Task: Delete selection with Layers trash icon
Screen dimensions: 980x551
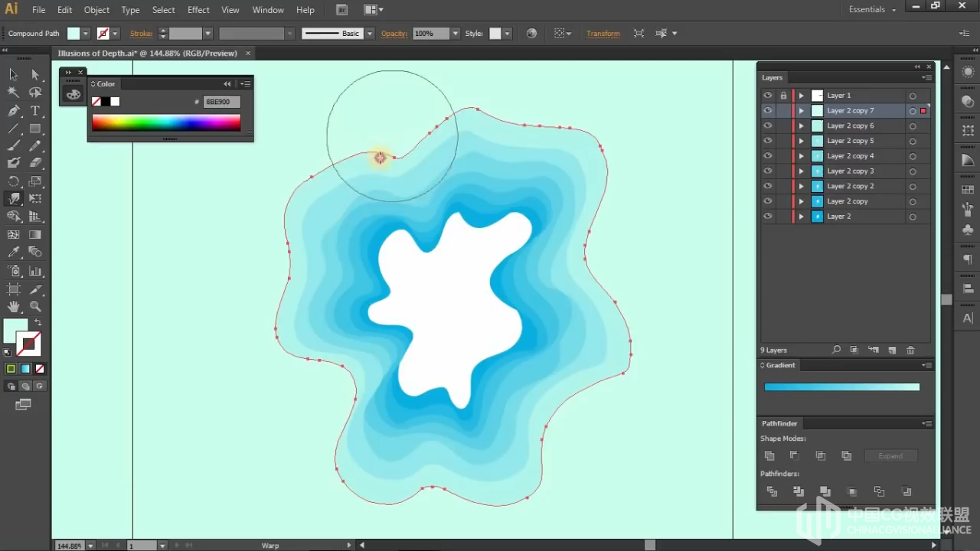Action: (x=910, y=350)
